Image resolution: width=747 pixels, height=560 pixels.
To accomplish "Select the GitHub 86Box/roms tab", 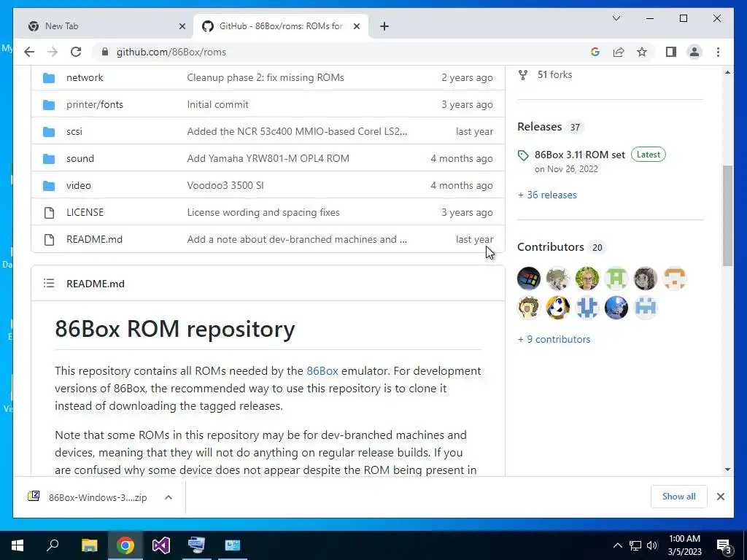I will coord(281,26).
